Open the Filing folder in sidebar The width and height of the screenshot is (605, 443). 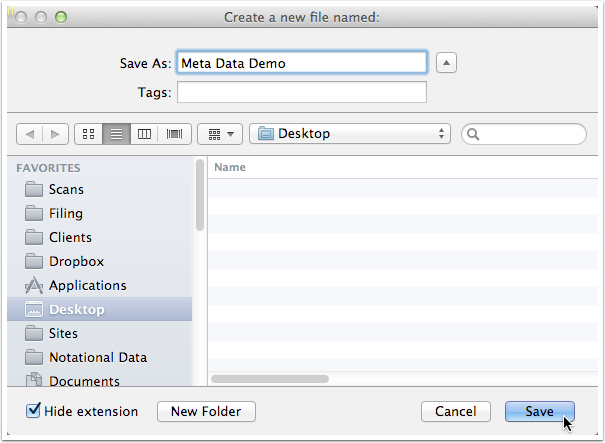point(100,213)
